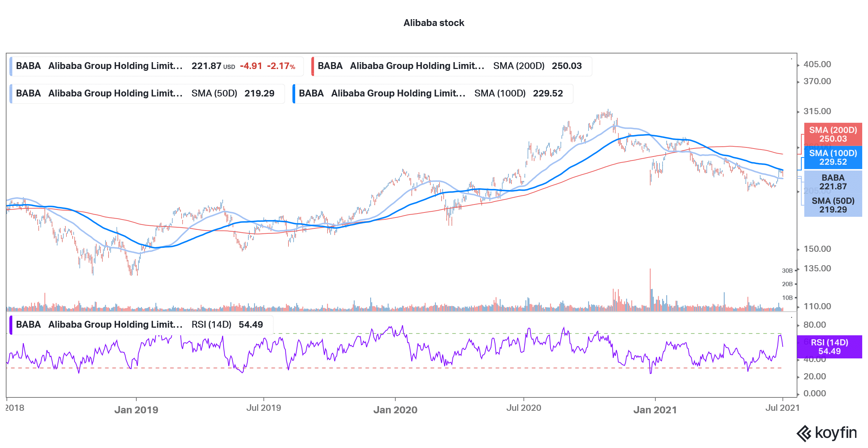Click the 10B volume axis label

pyautogui.click(x=787, y=298)
